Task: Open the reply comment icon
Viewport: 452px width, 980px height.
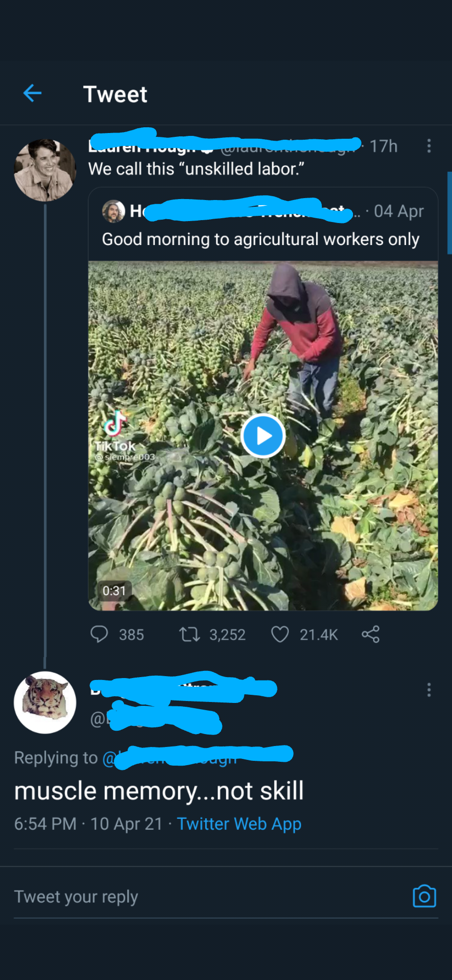Action: (x=99, y=634)
